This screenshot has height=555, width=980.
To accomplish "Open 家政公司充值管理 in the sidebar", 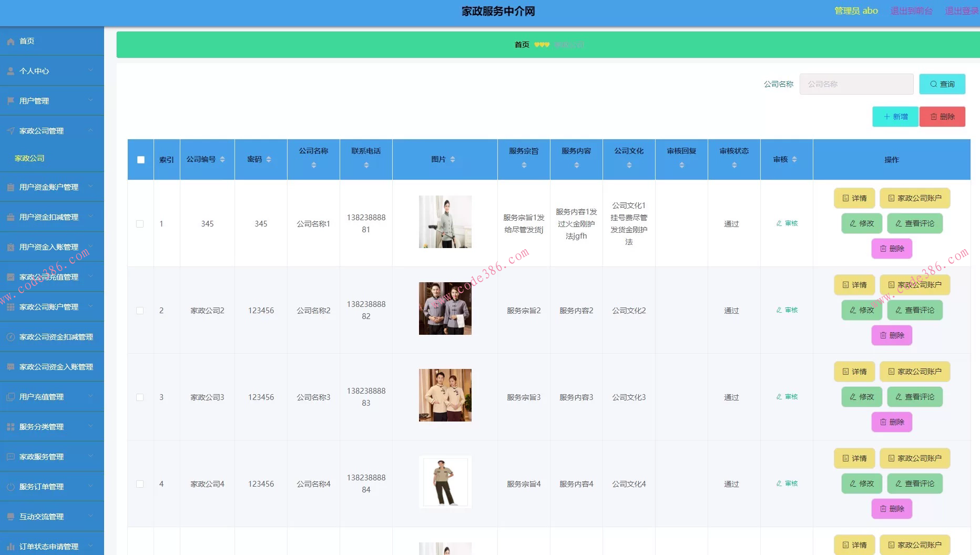I will [x=52, y=277].
